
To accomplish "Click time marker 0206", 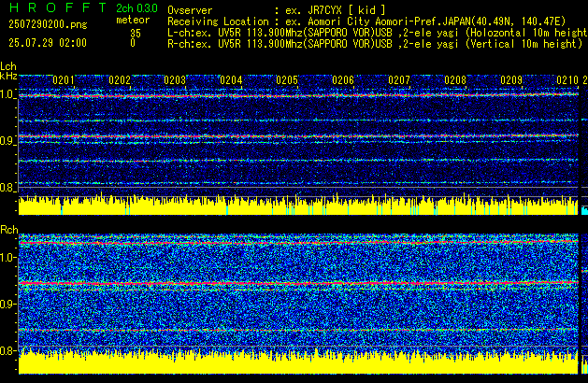I will click(343, 80).
